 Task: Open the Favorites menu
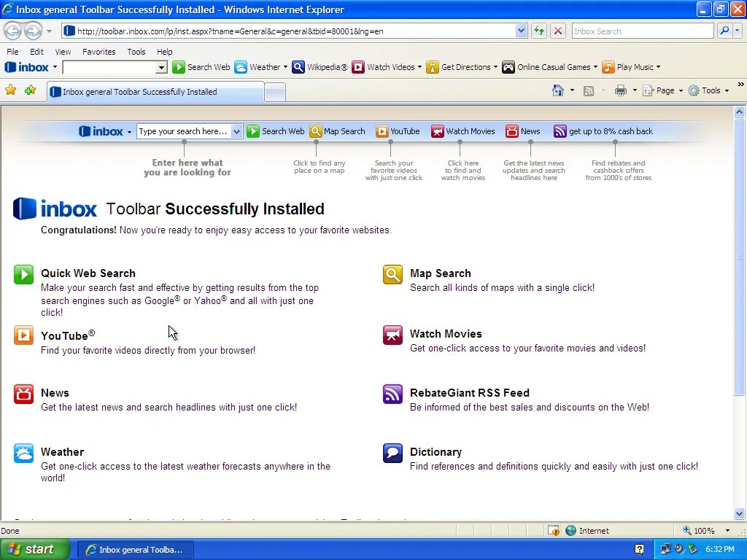98,52
